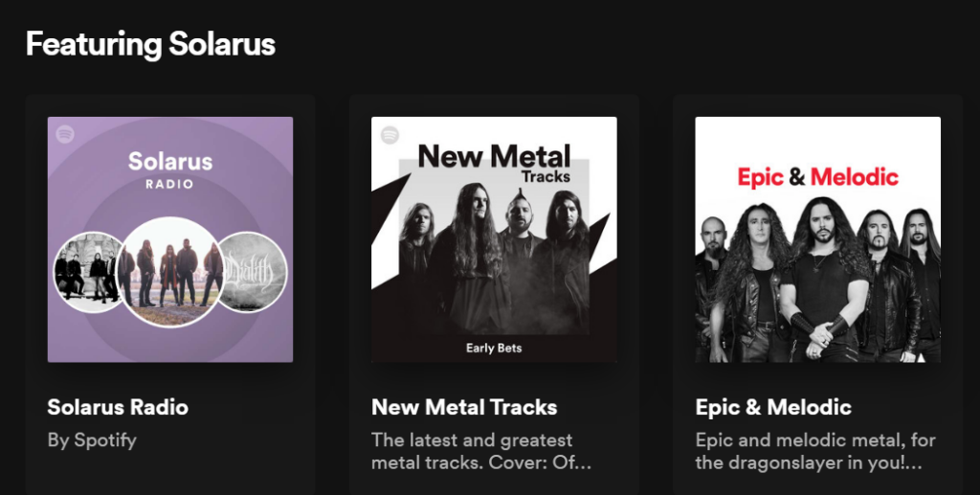Open the Epic & Melodic cover art
The width and height of the screenshot is (980, 495).
[817, 239]
